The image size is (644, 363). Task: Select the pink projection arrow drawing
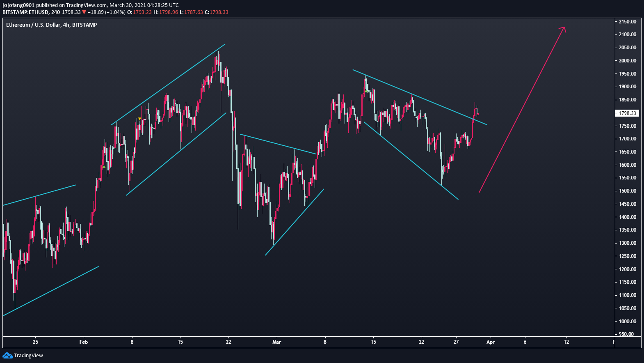click(522, 110)
